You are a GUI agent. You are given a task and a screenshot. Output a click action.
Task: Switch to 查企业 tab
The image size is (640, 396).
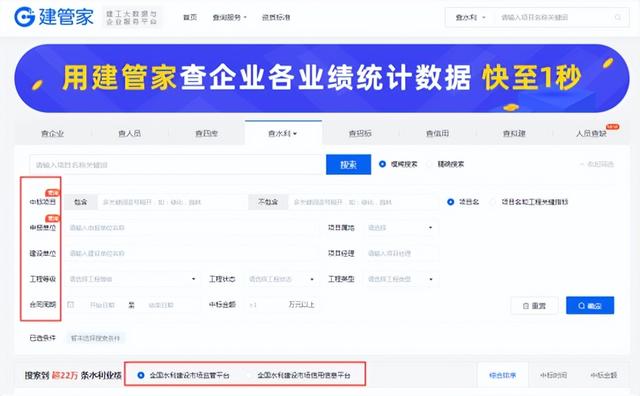[52, 133]
